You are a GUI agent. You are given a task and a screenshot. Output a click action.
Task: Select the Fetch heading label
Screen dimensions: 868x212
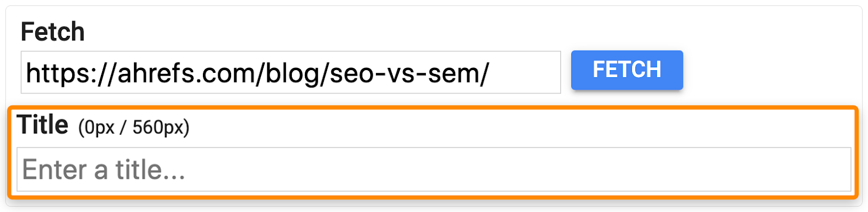tap(53, 32)
